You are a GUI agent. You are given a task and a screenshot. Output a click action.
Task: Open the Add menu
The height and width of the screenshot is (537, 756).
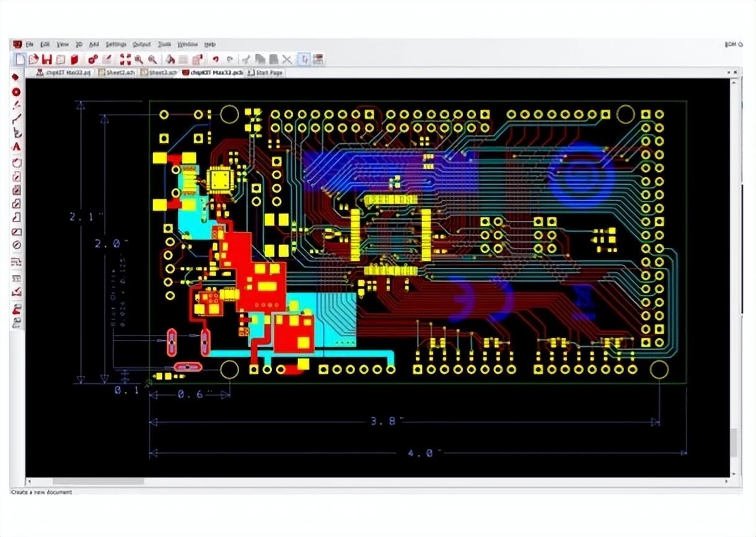(94, 45)
